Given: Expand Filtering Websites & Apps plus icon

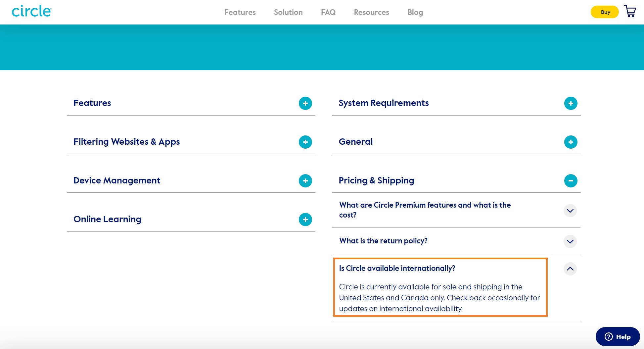Looking at the screenshot, I should tap(305, 142).
